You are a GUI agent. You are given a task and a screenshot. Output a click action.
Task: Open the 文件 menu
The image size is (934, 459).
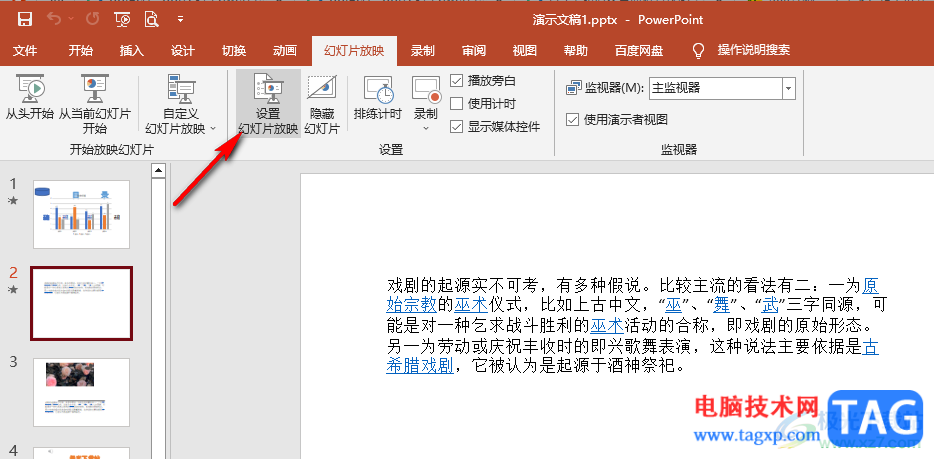click(x=25, y=51)
